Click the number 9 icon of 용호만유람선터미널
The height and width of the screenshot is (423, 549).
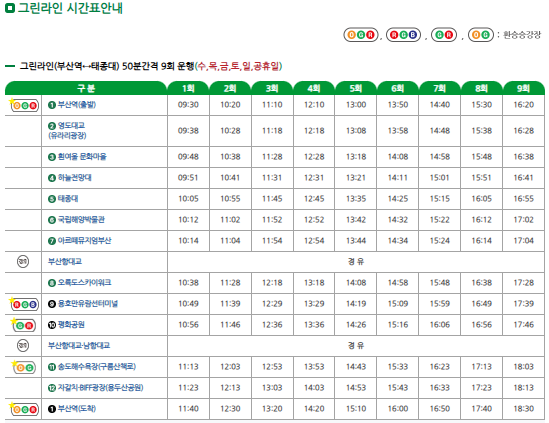tap(52, 304)
